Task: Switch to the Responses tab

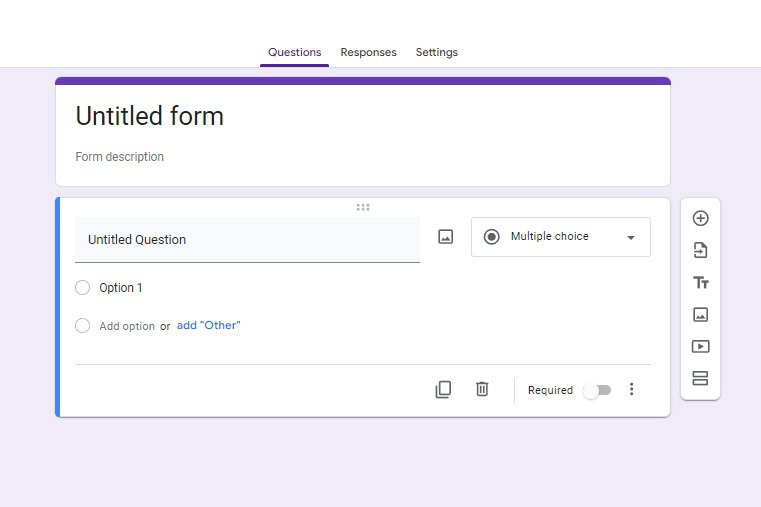Action: point(368,52)
